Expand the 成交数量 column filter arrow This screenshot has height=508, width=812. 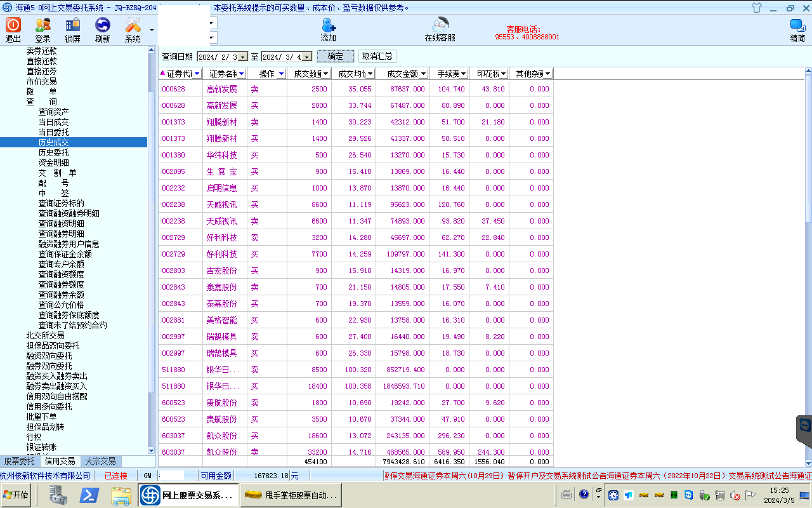(326, 74)
